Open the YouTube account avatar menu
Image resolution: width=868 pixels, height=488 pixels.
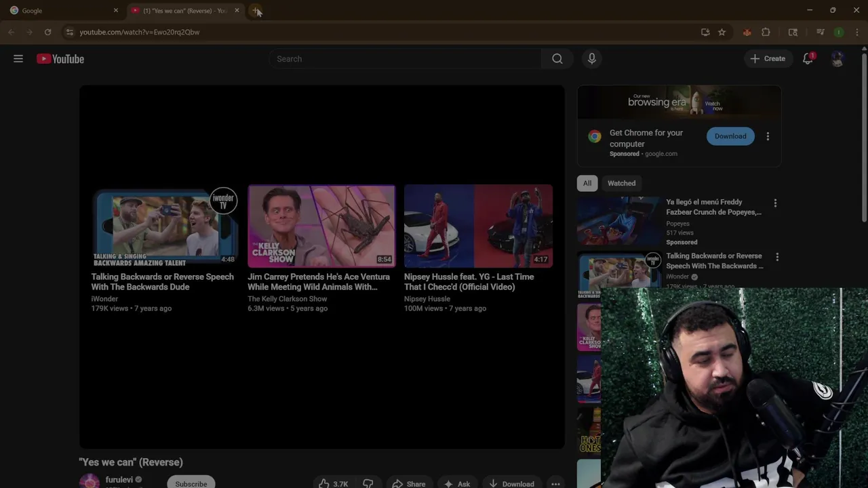click(838, 59)
